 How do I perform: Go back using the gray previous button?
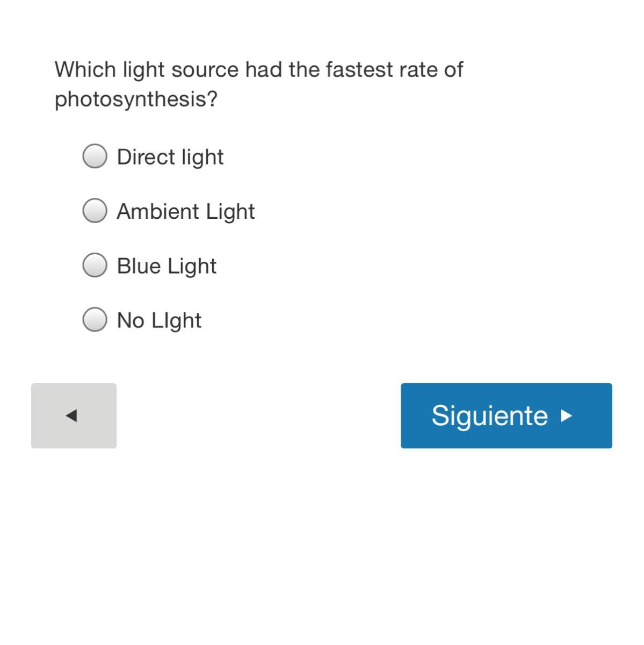[x=74, y=415]
